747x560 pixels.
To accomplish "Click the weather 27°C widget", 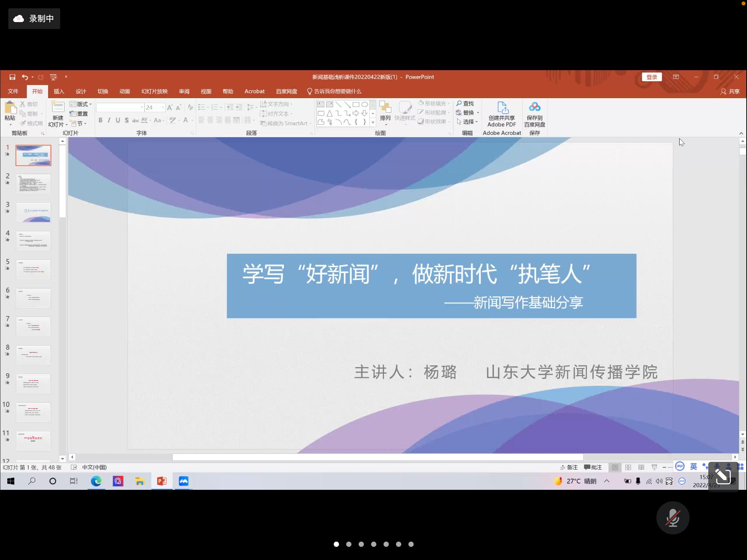I will (575, 481).
